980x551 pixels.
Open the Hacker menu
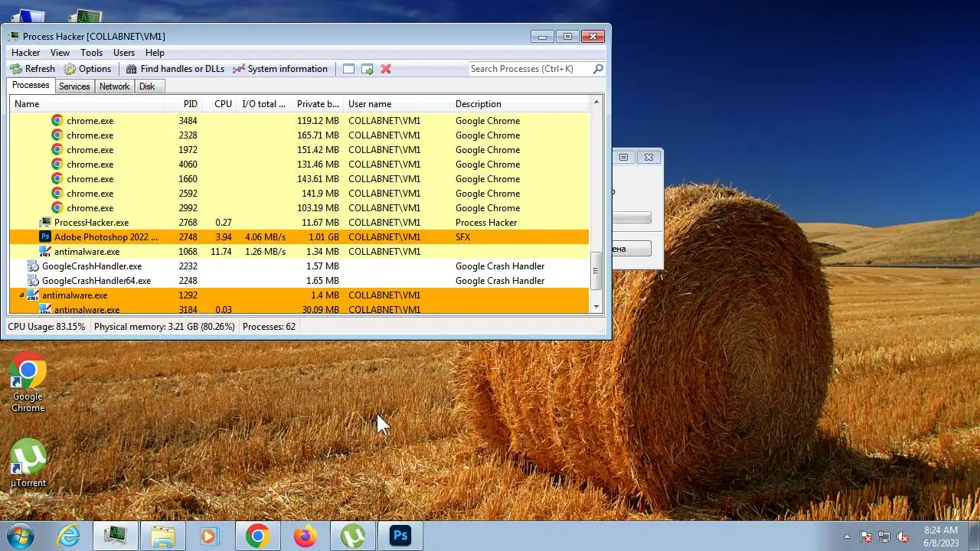25,53
